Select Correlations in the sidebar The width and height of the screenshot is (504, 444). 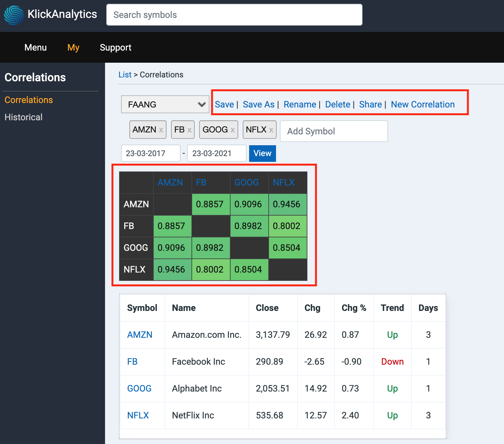(x=28, y=100)
